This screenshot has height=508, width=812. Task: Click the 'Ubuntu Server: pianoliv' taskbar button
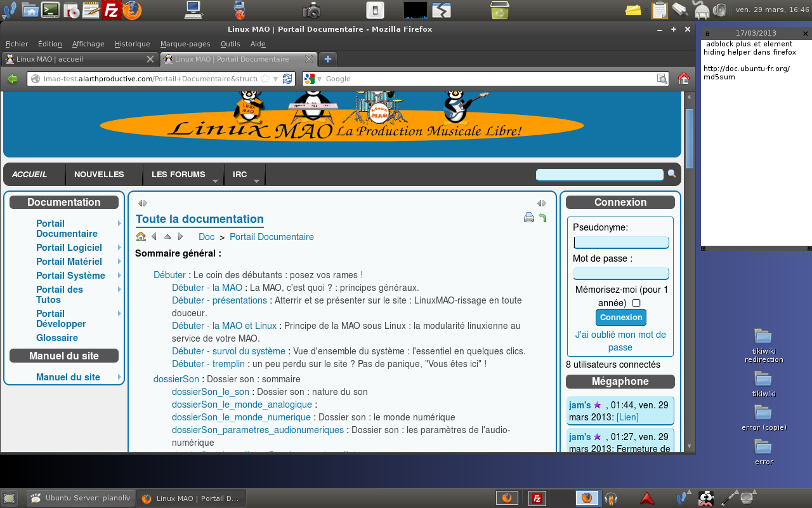coord(81,498)
